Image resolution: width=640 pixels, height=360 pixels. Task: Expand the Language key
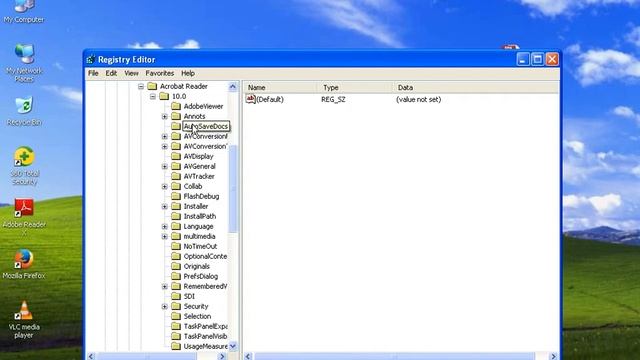click(x=164, y=227)
